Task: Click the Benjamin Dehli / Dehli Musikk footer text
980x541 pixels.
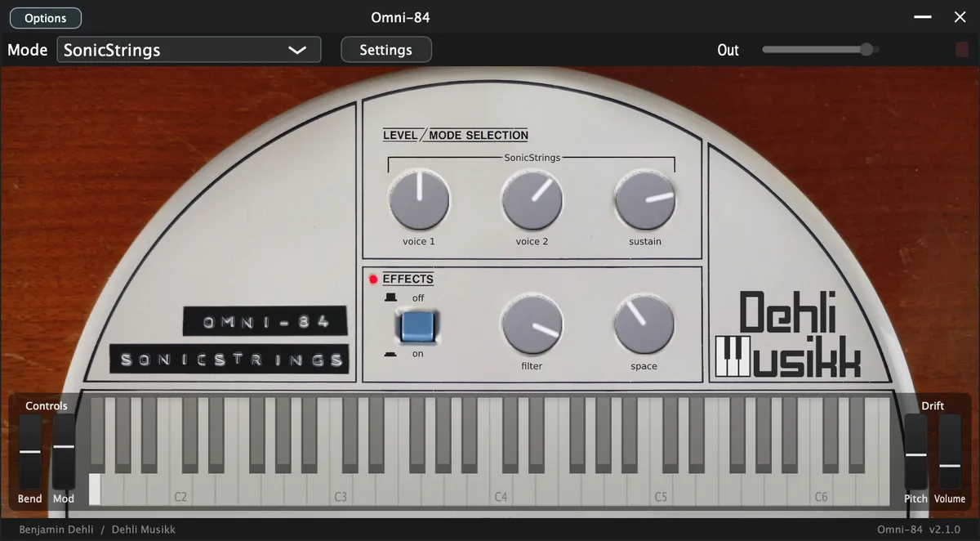Action: pyautogui.click(x=97, y=530)
